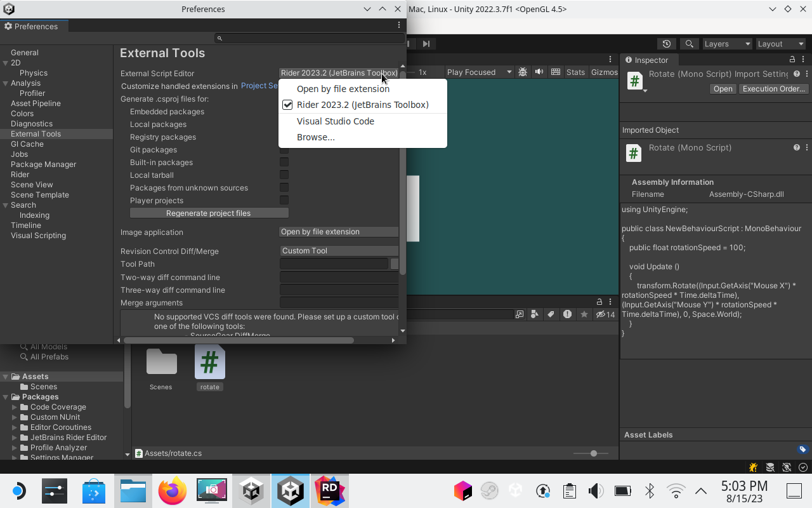Image resolution: width=812 pixels, height=508 pixels.
Task: Mute audio with the speaker icon in Game view
Action: [539, 72]
